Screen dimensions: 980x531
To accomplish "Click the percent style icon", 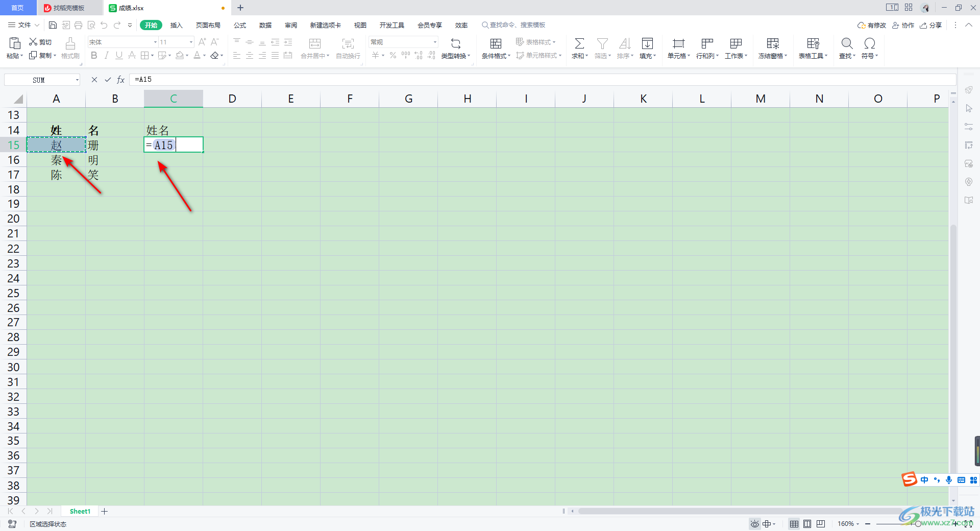I will click(x=393, y=55).
